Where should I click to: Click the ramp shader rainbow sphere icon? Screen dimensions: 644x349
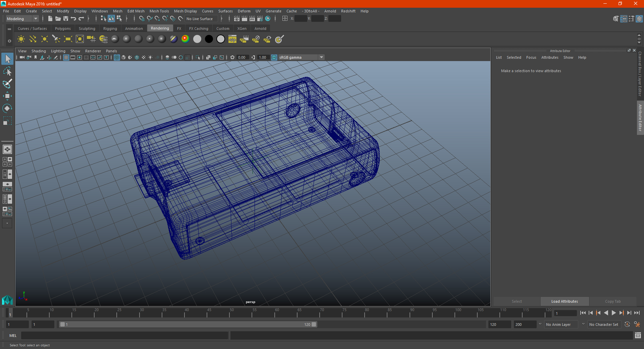click(x=185, y=39)
